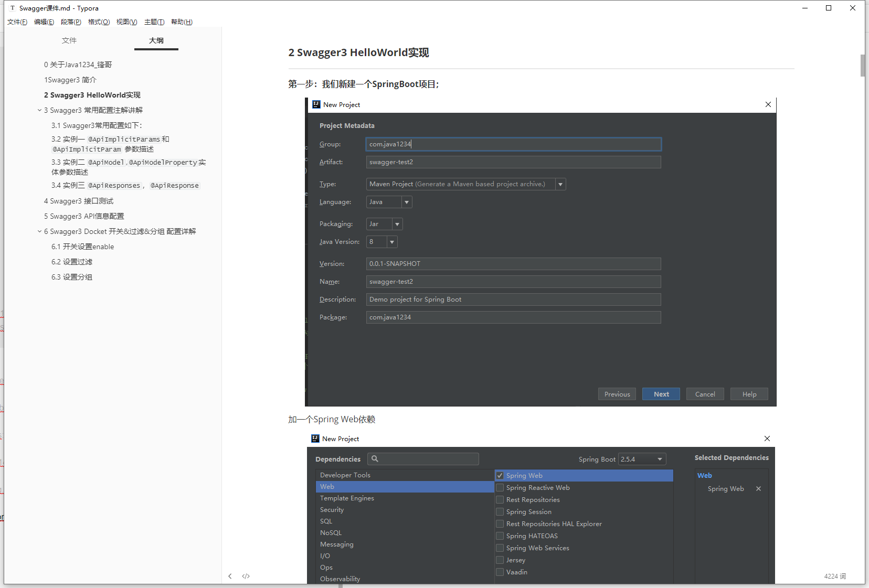This screenshot has width=869, height=588.
Task: Go to outline item 3.4 @ApiResponses
Action: (x=125, y=185)
